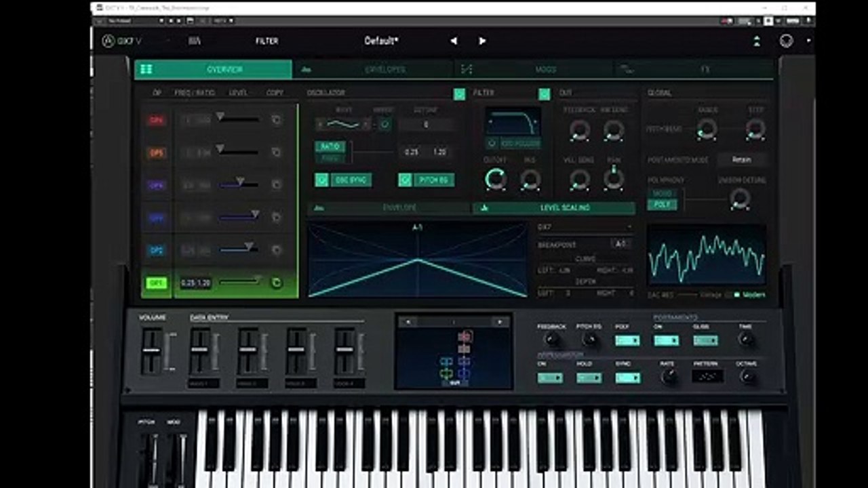Select FIXED frequency mode

pos(330,158)
